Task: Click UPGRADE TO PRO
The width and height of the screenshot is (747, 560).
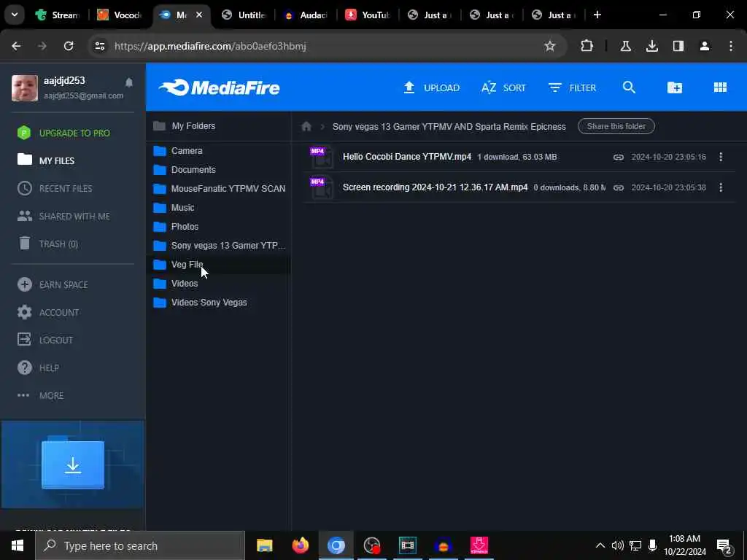Action: click(63, 133)
